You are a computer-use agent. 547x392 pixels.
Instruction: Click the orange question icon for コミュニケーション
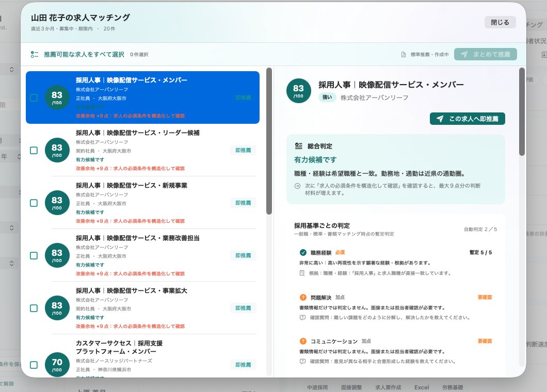tap(303, 341)
